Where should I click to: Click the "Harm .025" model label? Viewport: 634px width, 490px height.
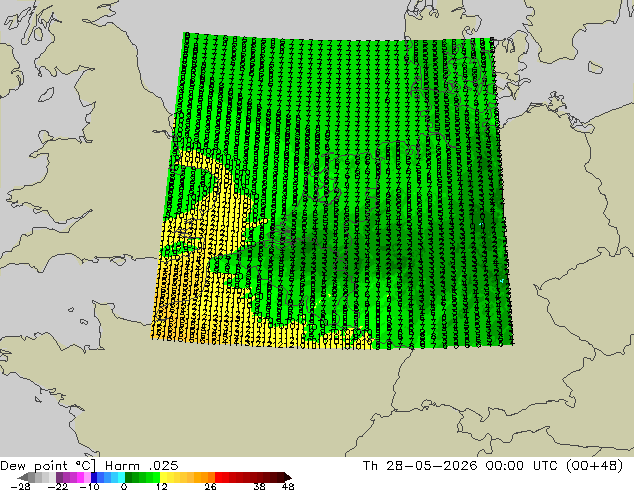tap(142, 466)
